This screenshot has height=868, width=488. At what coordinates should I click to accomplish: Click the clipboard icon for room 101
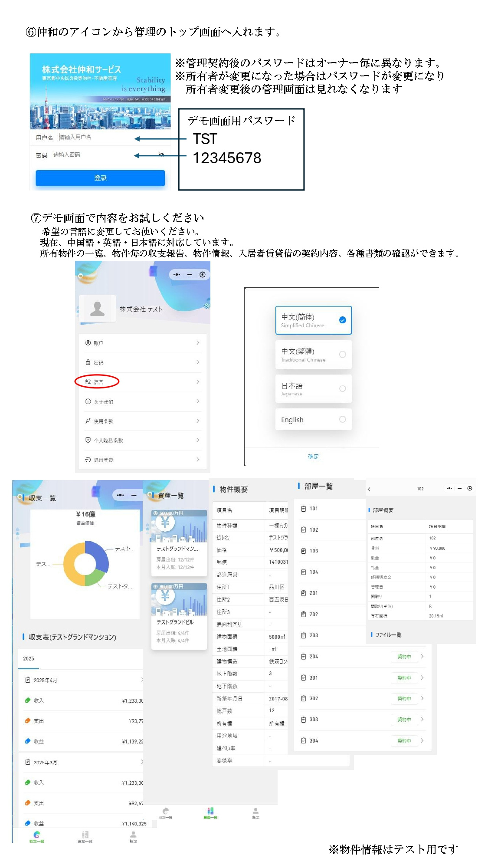click(x=304, y=509)
